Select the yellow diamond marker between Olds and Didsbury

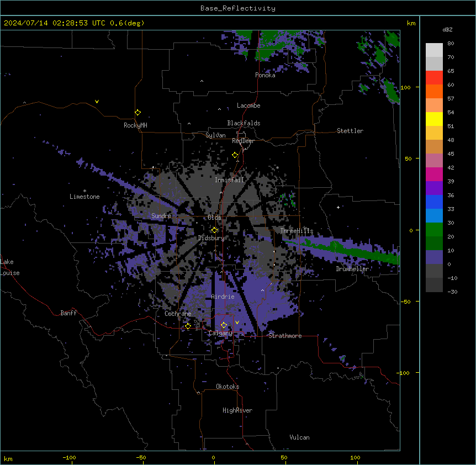[214, 230]
